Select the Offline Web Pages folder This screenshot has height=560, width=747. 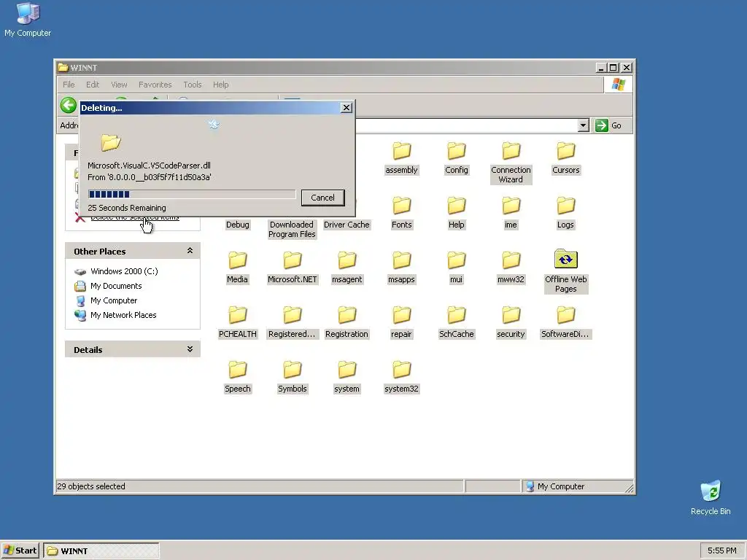point(565,272)
